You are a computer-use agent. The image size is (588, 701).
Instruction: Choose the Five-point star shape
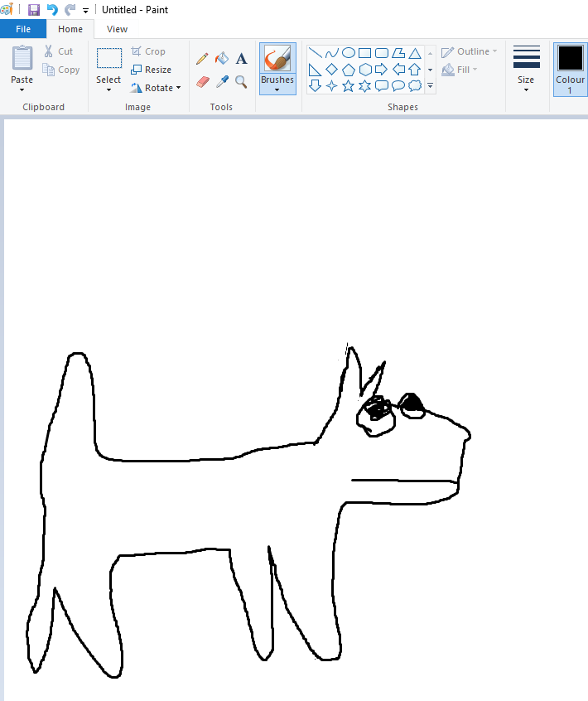coord(349,86)
